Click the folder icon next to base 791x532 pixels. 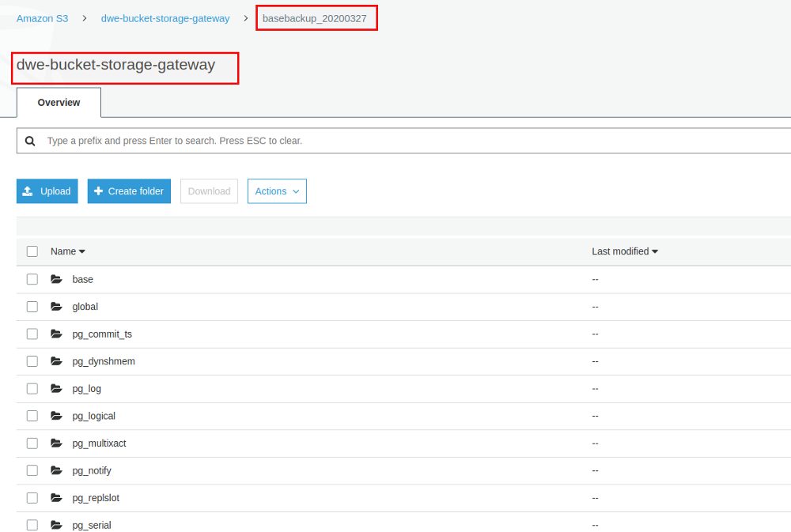click(56, 279)
